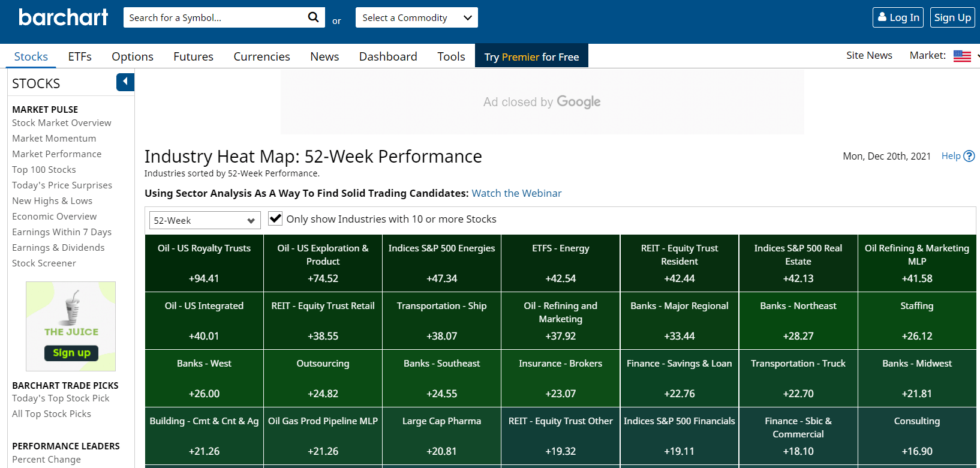
Task: Click Try Premier for Free
Action: coord(531,56)
